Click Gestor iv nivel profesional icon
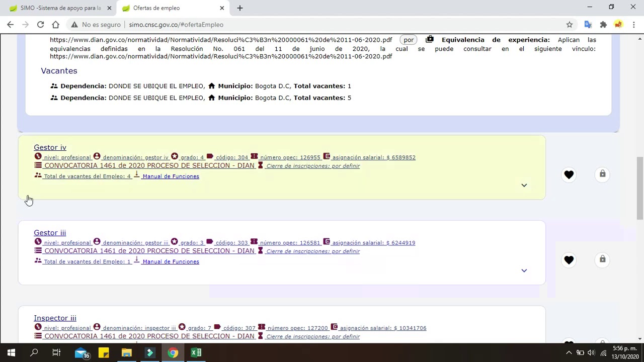 (38, 156)
